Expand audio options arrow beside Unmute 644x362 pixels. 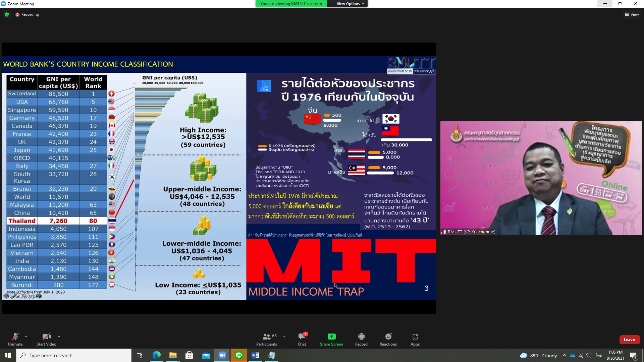point(26,337)
